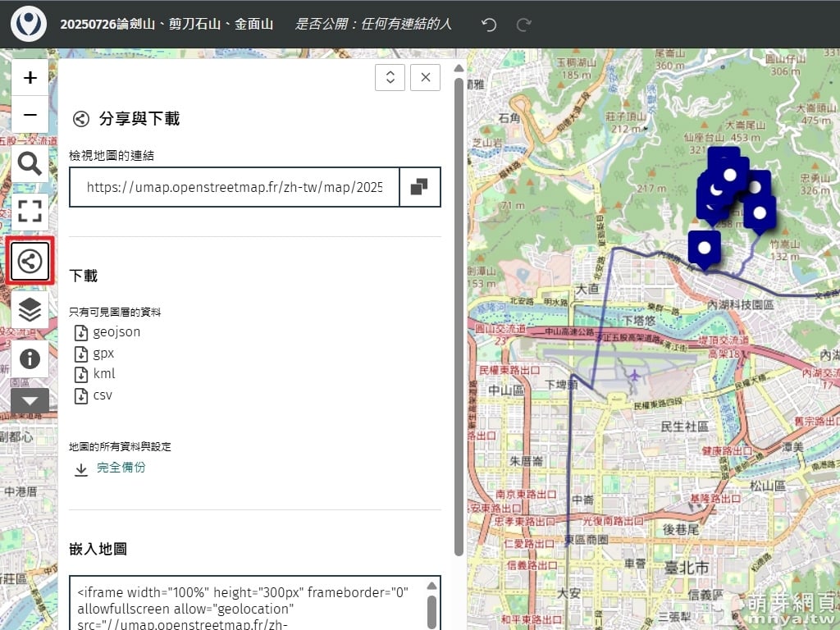Toggle fullscreen map view
The image size is (840, 630).
(30, 210)
